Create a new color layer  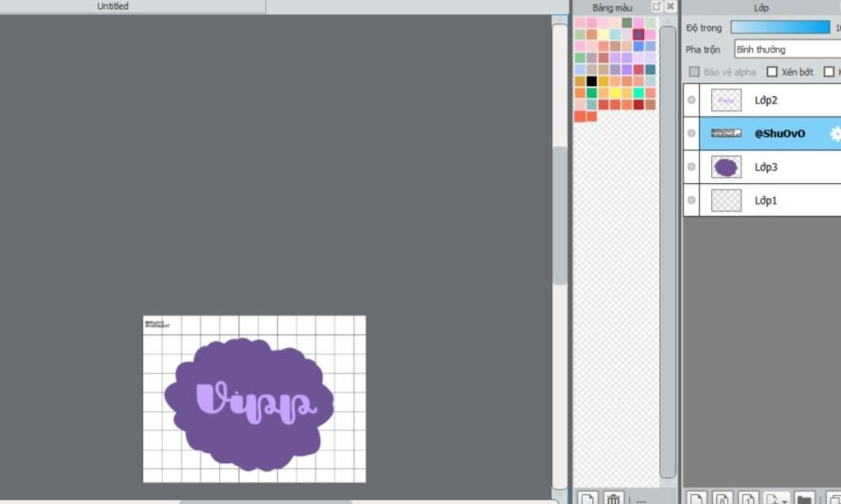click(696, 497)
